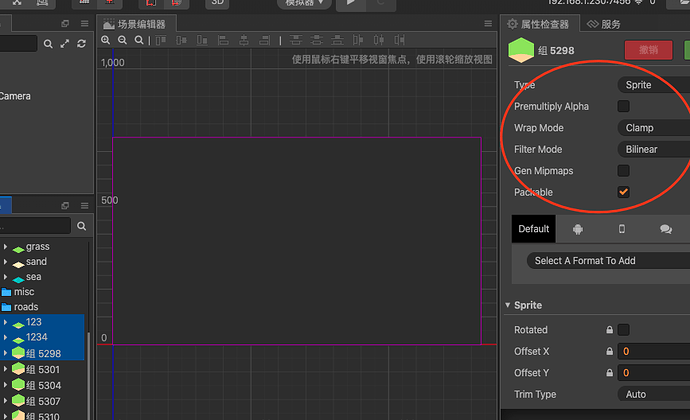Expand the 组 5304 asset arrow
This screenshot has height=420, width=690.
(5, 385)
